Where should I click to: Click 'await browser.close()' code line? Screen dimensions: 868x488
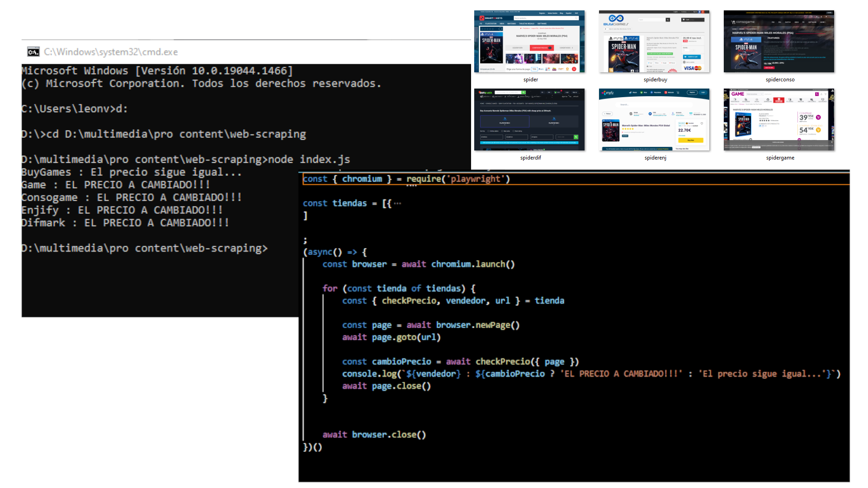point(374,435)
